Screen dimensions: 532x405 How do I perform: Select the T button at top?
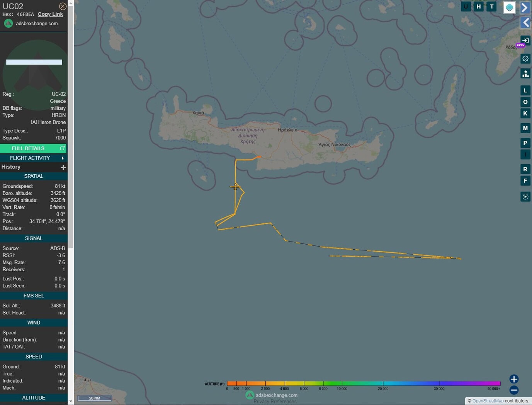(x=491, y=7)
